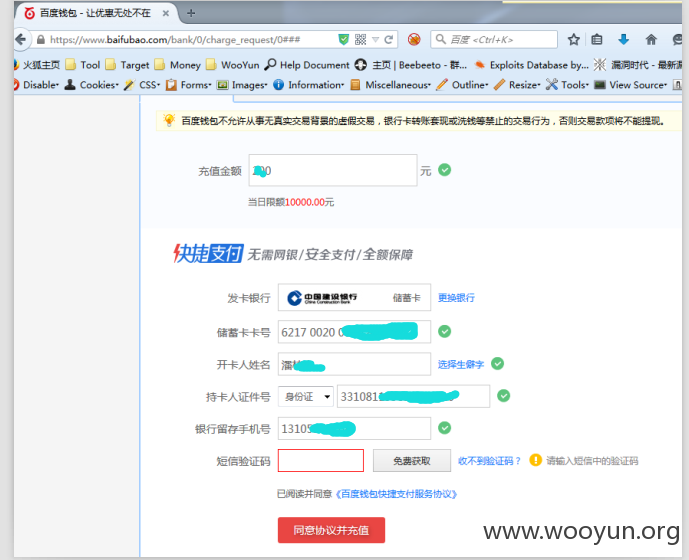Open the 漏洞时代 bookmark
Screen dimensions: 689x560
coord(638,65)
